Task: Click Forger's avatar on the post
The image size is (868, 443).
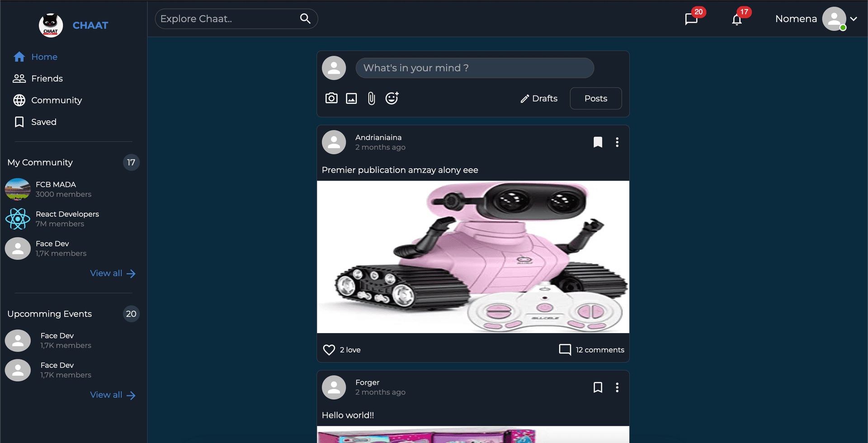Action: [334, 387]
